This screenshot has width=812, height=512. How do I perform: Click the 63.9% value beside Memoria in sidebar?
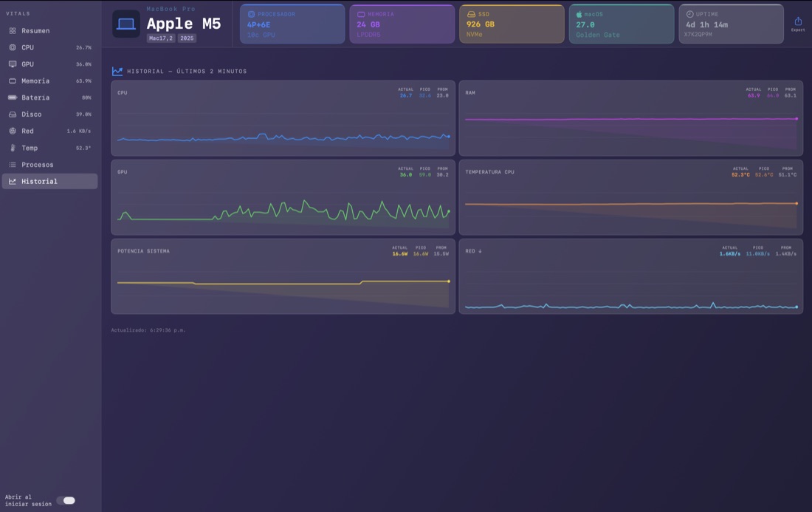tap(83, 81)
